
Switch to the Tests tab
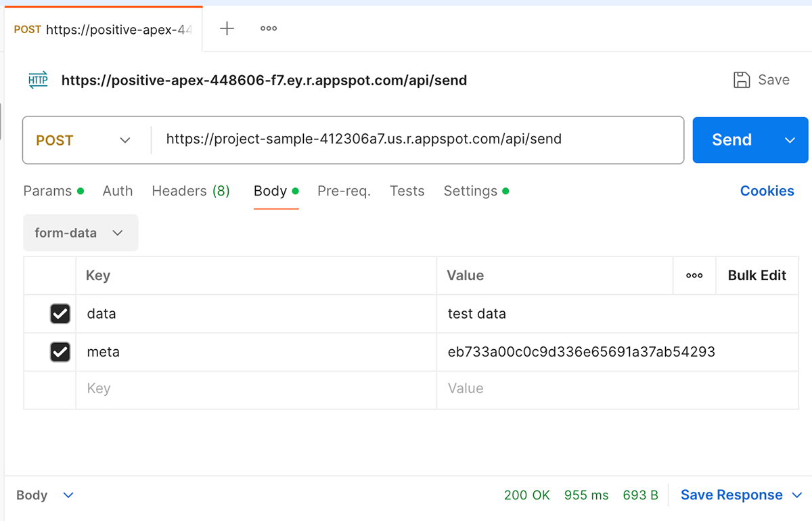(407, 191)
